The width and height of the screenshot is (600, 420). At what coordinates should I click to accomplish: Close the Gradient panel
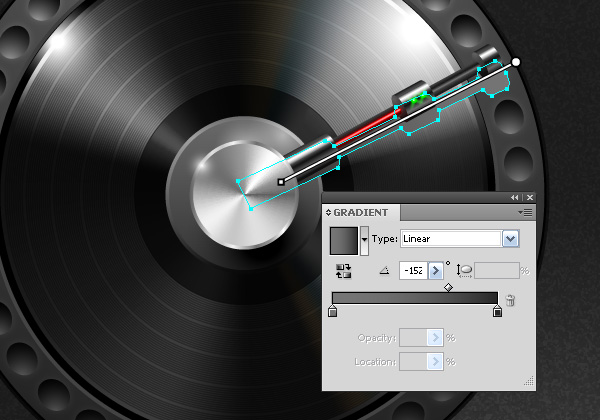[x=530, y=197]
